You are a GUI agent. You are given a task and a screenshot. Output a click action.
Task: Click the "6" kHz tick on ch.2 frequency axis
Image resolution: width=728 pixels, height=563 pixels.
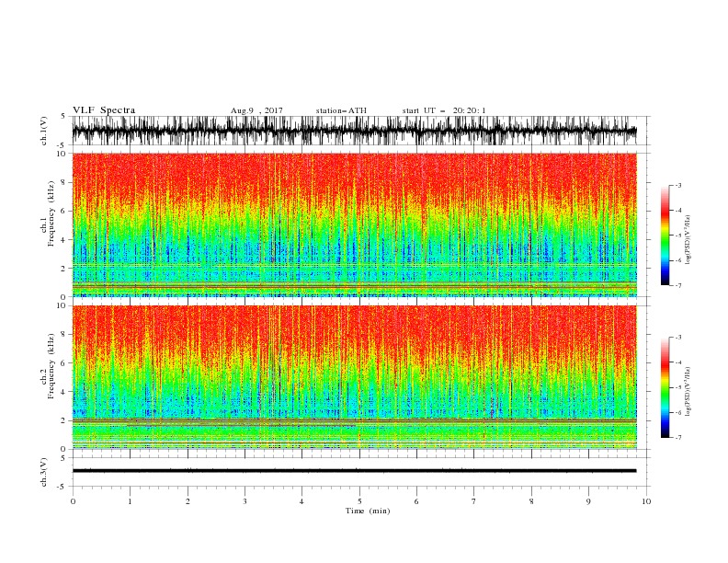(63, 362)
